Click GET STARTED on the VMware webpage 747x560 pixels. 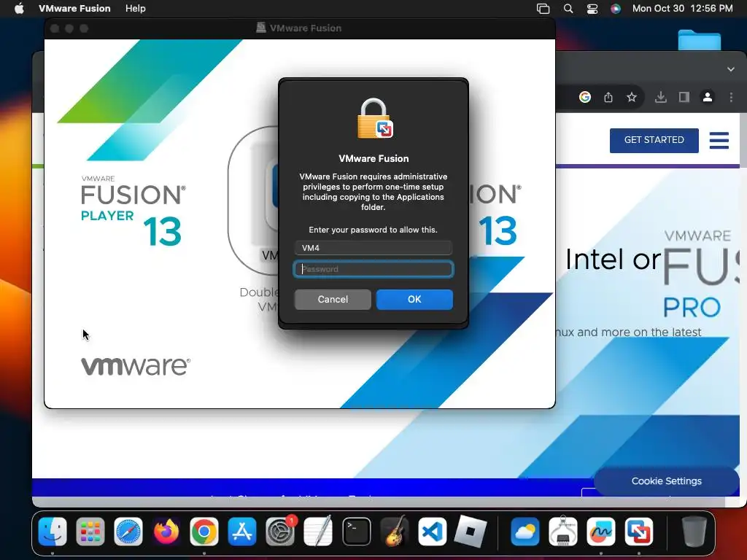pos(654,140)
